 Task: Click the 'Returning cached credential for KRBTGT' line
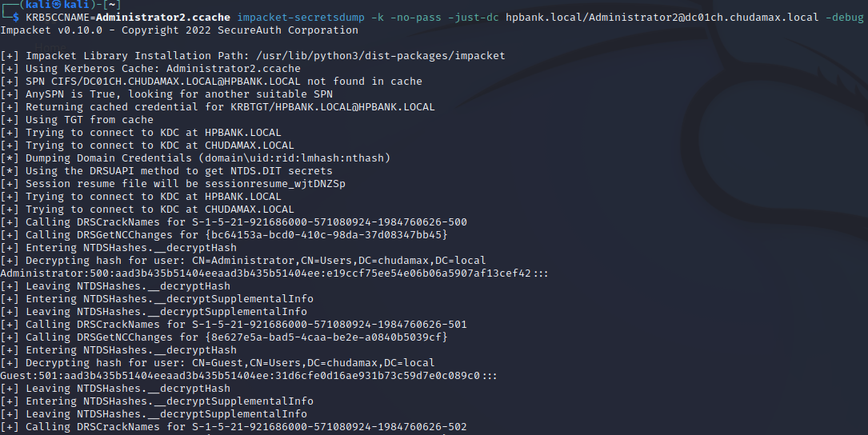[x=218, y=106]
